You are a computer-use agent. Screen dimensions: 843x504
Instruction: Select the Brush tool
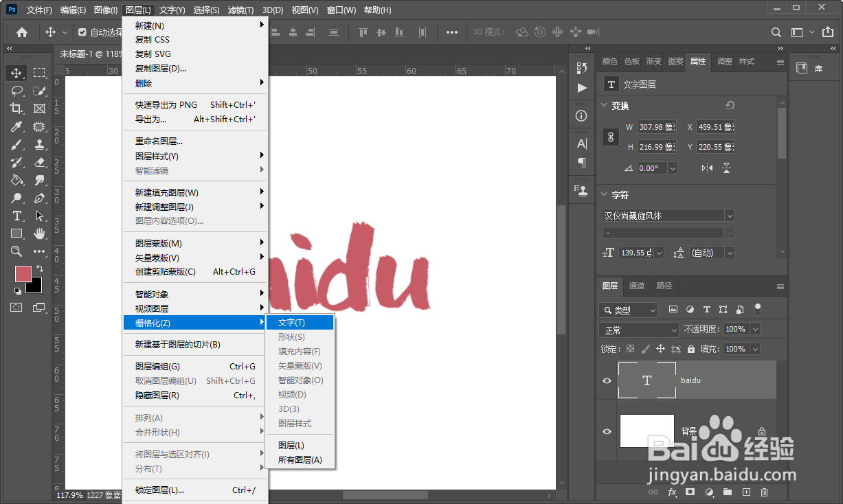tap(17, 144)
